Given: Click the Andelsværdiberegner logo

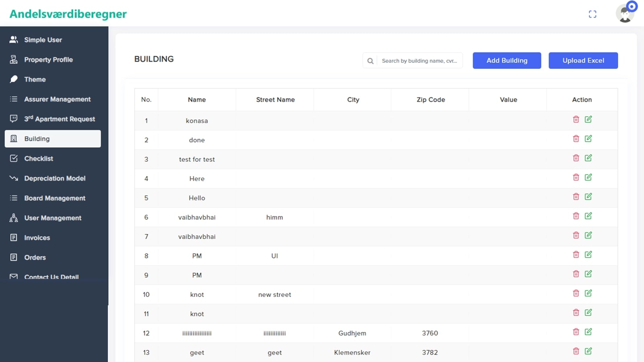Looking at the screenshot, I should pyautogui.click(x=68, y=14).
